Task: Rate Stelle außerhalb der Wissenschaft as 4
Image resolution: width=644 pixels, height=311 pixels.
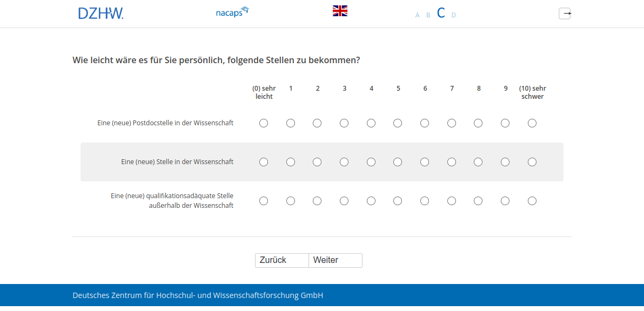Action: [x=371, y=201]
